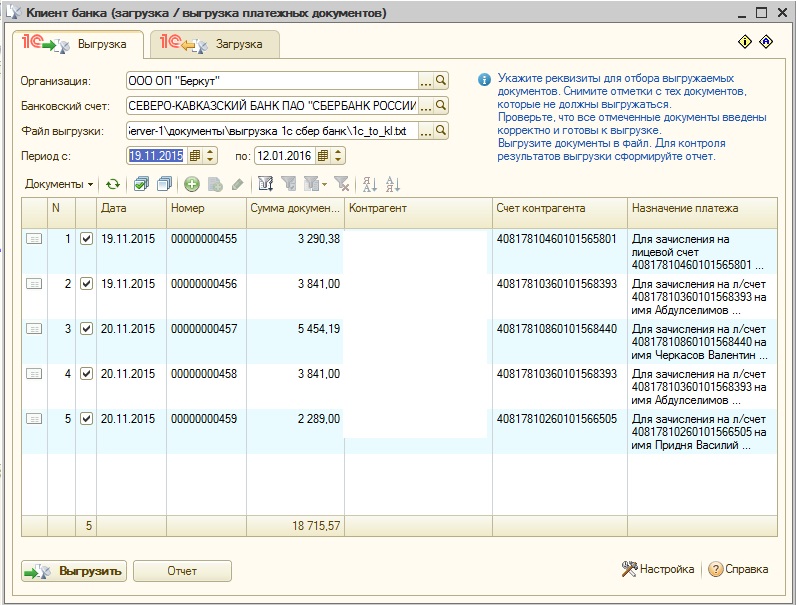This screenshot has width=796, height=605.
Task: Open the Документы dropdown menu
Action: (x=59, y=184)
